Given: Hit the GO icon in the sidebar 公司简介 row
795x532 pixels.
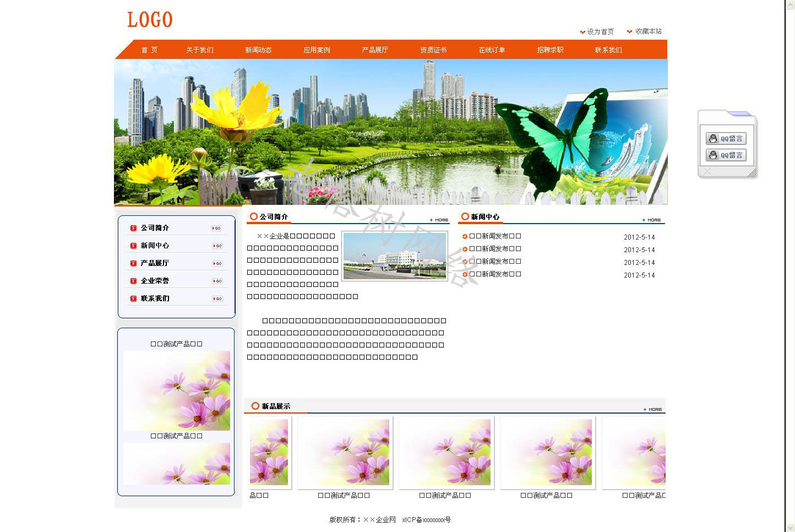Looking at the screenshot, I should click(x=217, y=228).
